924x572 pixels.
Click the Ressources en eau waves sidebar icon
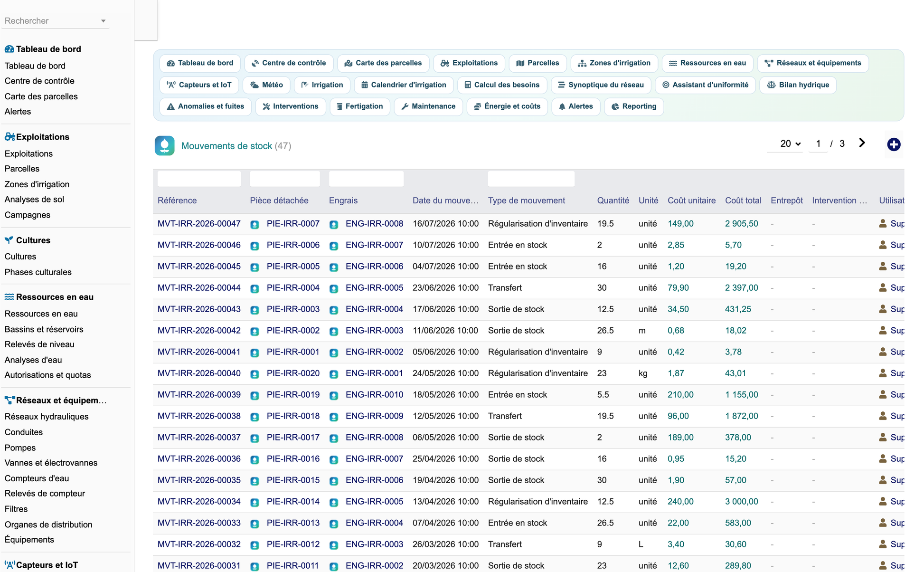(9, 297)
